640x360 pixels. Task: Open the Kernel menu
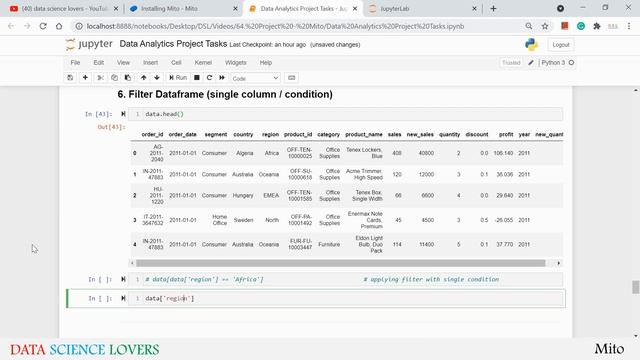pyautogui.click(x=203, y=62)
